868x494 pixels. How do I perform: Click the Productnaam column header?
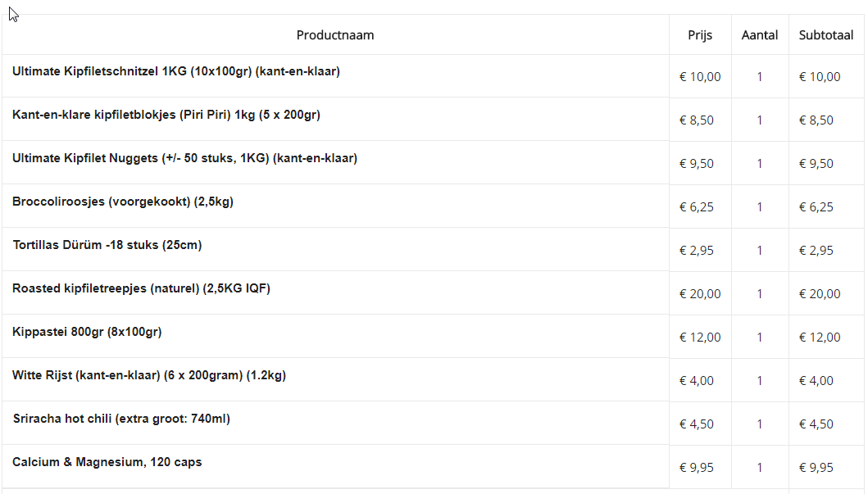(x=335, y=35)
